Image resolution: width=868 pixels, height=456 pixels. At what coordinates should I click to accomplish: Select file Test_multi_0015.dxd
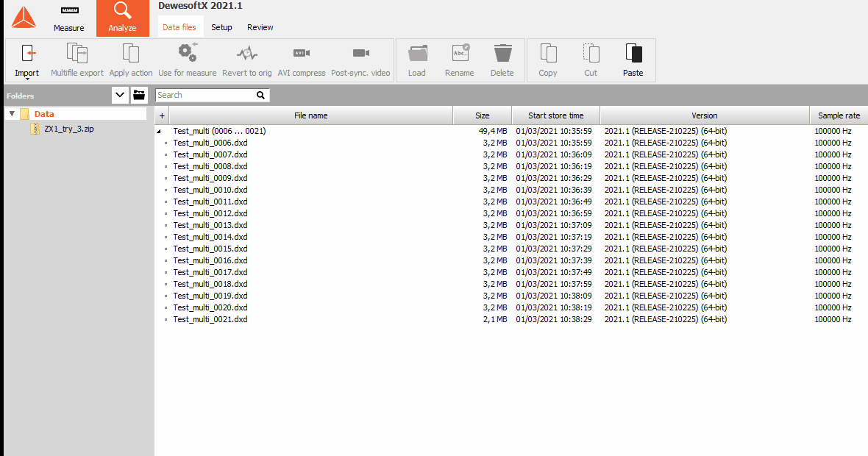click(x=210, y=249)
